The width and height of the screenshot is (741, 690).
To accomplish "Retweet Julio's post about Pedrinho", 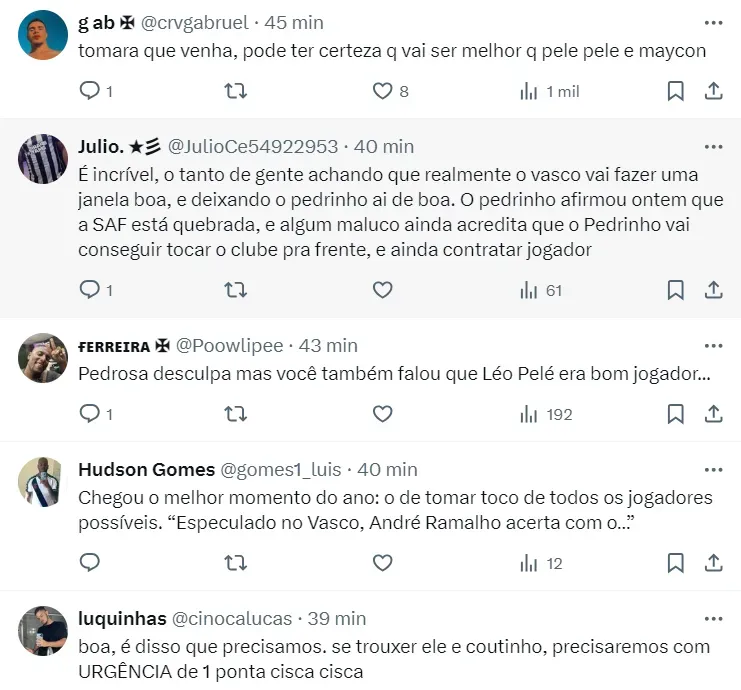I will coord(236,290).
